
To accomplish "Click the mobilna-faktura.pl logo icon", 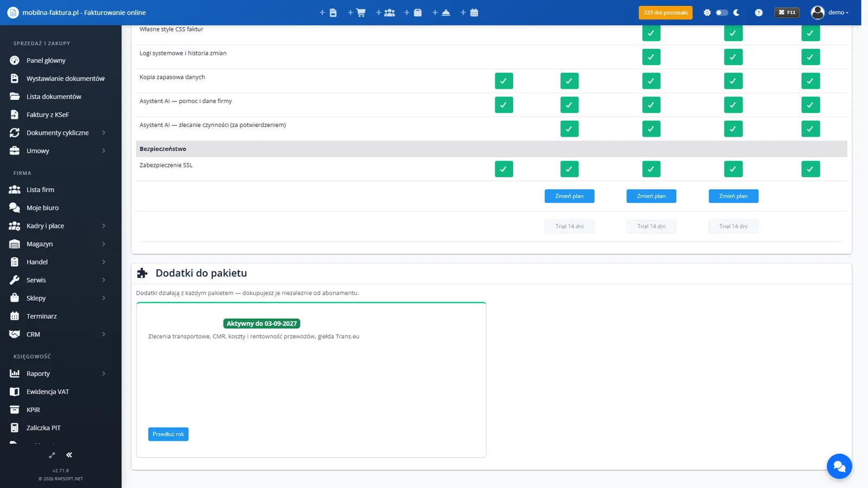I will click(x=12, y=12).
